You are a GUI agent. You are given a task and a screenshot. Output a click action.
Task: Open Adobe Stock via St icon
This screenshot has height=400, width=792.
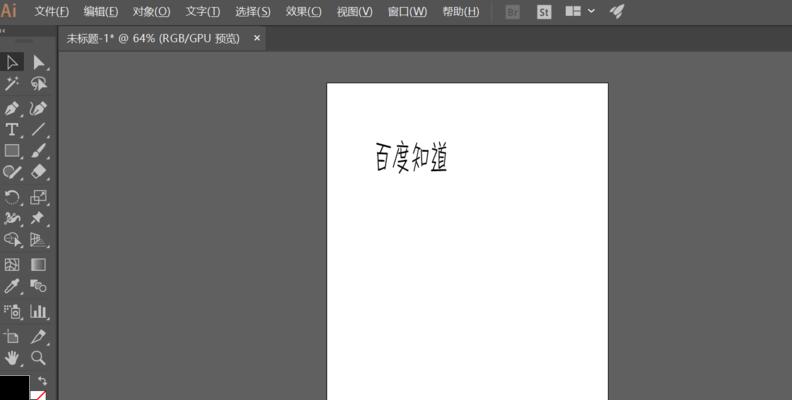point(544,12)
